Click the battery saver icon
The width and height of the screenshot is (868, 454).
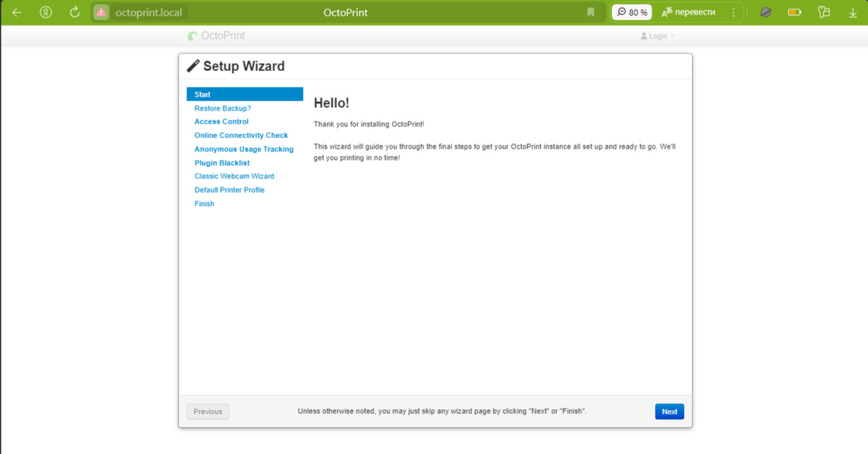pyautogui.click(x=795, y=12)
